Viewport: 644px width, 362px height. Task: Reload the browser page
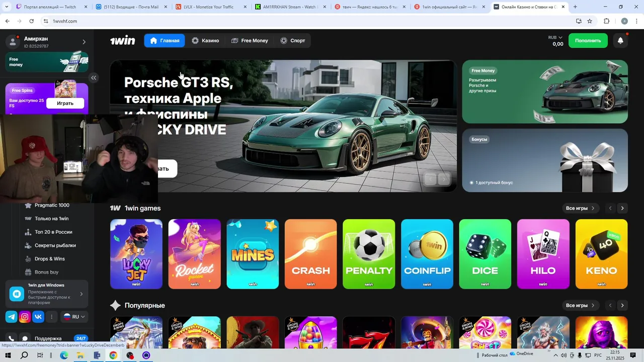click(x=31, y=21)
